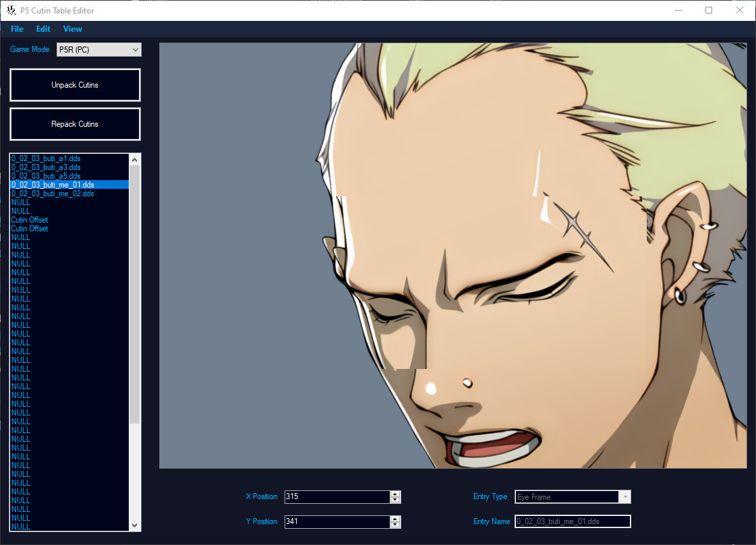Open the File menu
Screen dimensions: 756x545
point(17,28)
